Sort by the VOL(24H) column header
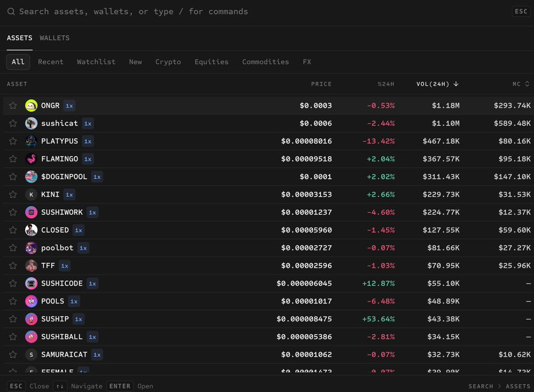The image size is (534, 392). click(437, 84)
